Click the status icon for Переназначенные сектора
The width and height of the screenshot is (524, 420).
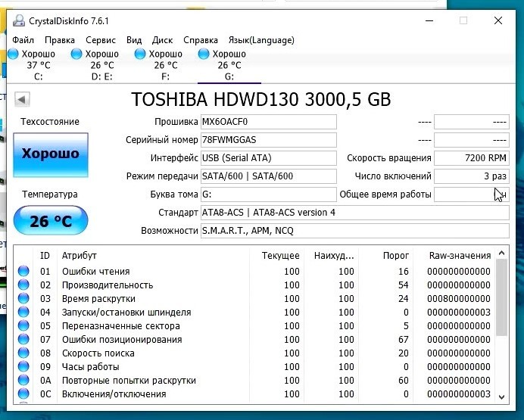[x=23, y=326]
